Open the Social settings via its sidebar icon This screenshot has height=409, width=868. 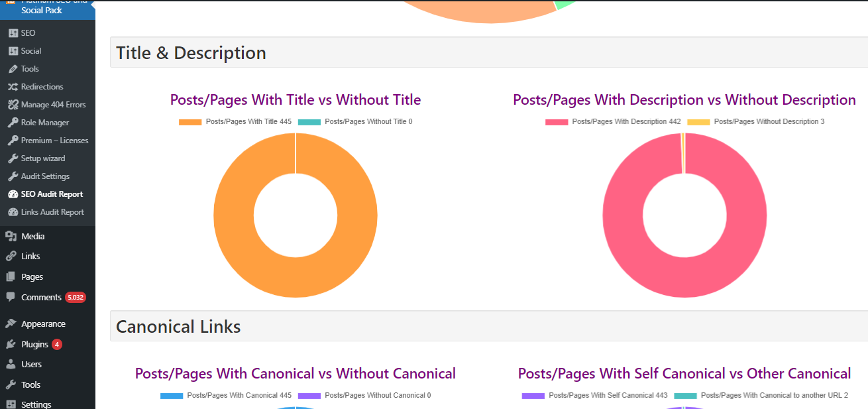click(x=15, y=50)
